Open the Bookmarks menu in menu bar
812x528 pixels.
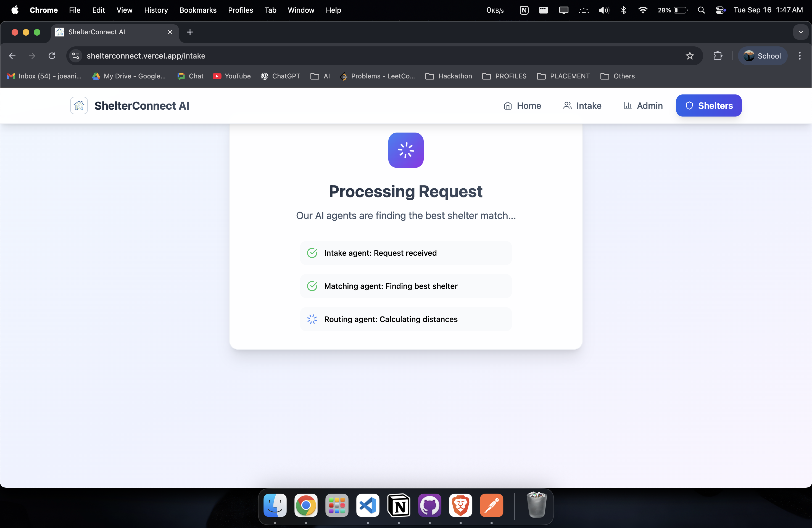198,10
